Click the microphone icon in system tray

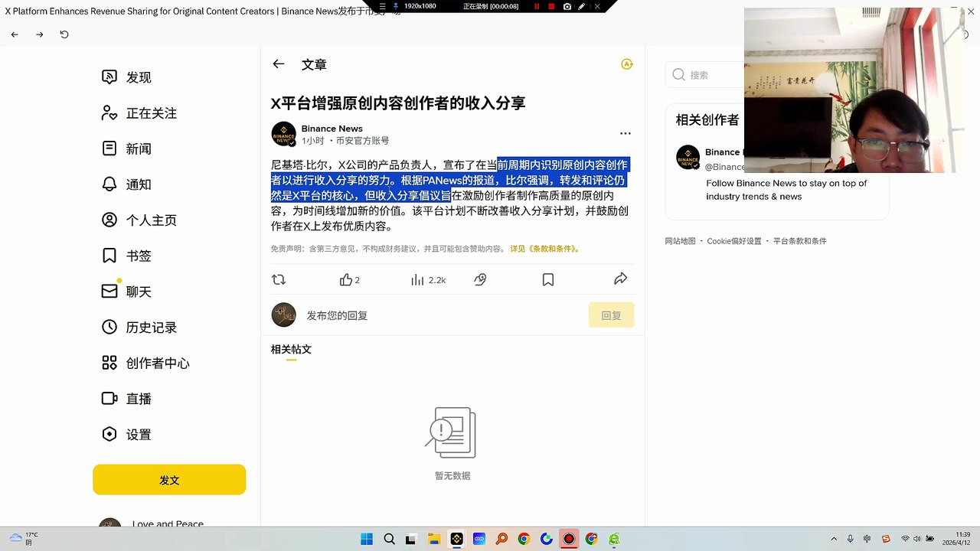(850, 539)
